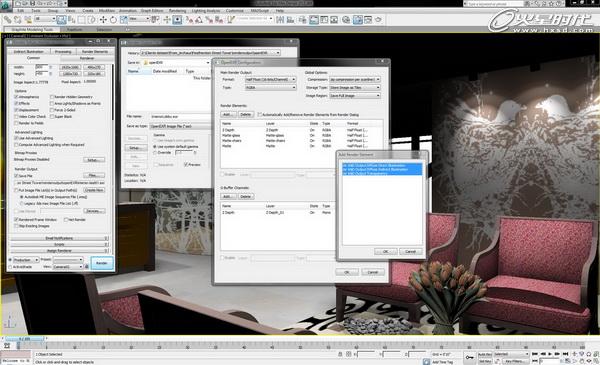Image resolution: width=600 pixels, height=365 pixels.
Task: Enable the Render Hidden Geometry checkbox
Action: [52, 97]
